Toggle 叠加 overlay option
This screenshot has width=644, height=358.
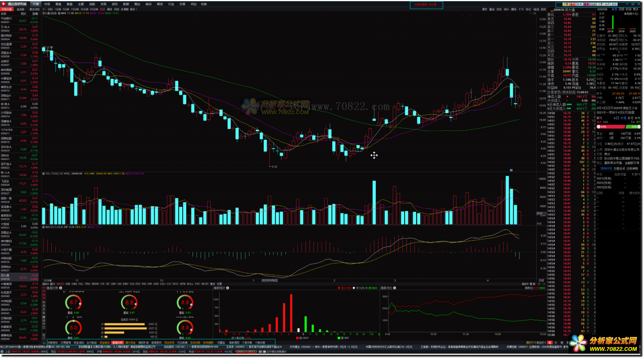point(492,9)
